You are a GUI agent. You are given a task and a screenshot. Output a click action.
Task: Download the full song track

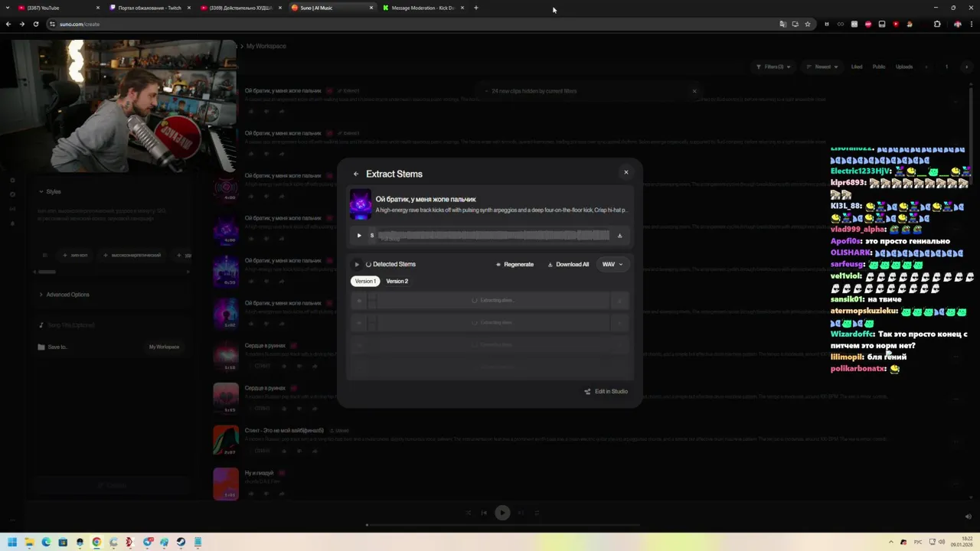pos(619,236)
